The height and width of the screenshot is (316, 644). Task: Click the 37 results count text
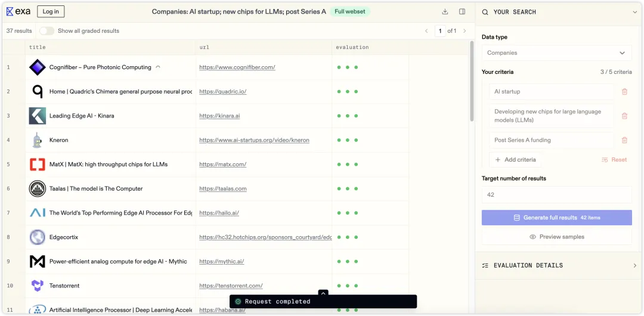click(x=19, y=31)
